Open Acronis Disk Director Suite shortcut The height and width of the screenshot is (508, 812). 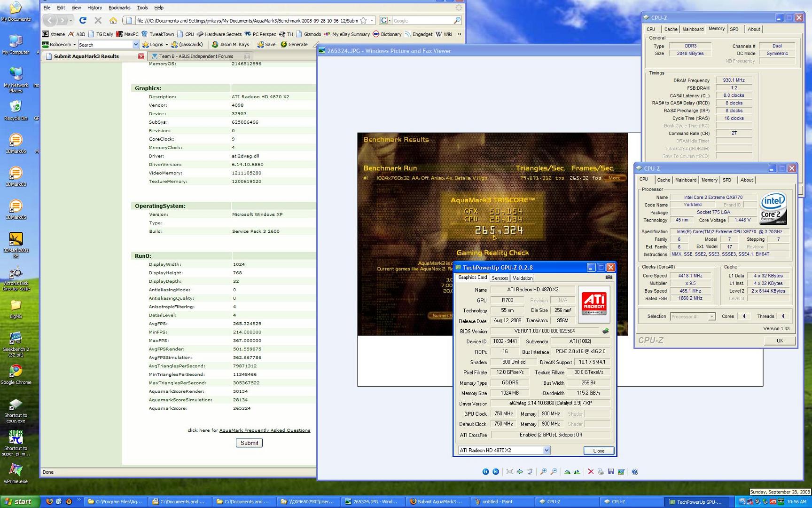(16, 279)
